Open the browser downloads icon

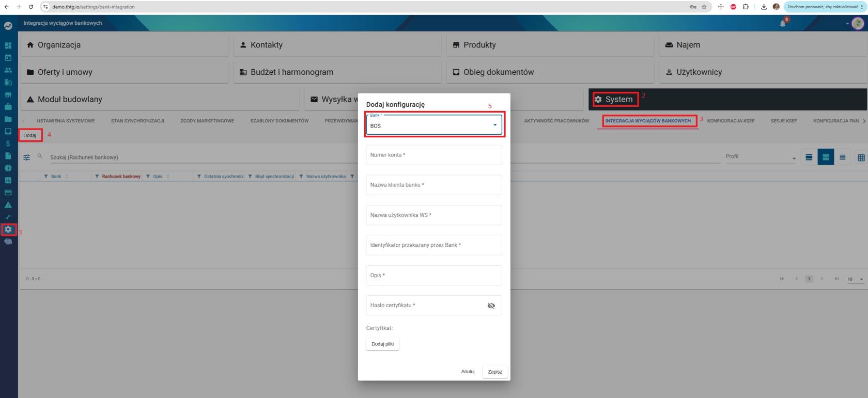pyautogui.click(x=764, y=7)
